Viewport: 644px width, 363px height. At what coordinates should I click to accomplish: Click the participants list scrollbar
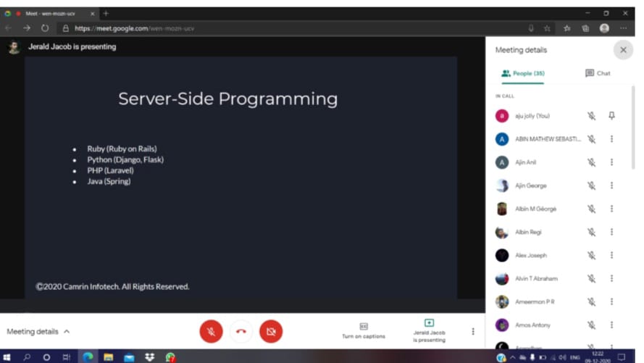633,130
